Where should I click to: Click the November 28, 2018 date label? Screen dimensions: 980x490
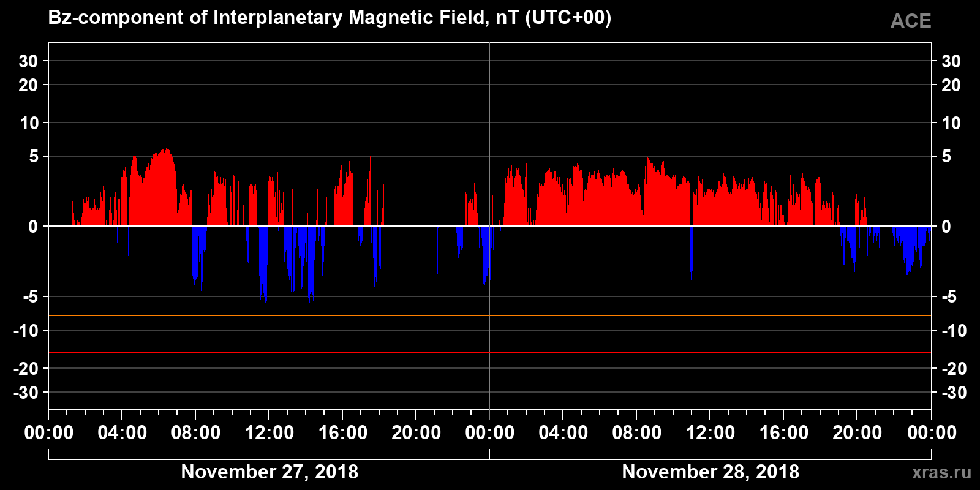[x=710, y=472]
